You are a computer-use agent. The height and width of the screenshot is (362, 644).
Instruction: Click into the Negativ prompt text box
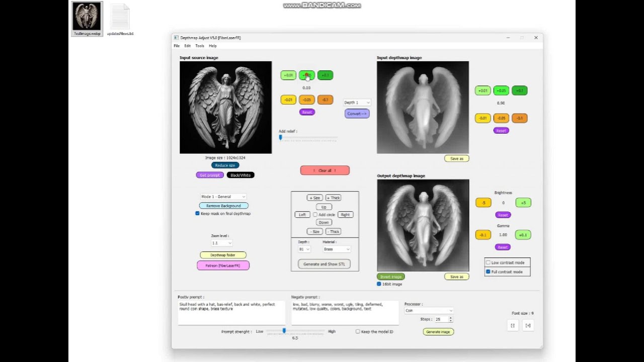tap(345, 313)
